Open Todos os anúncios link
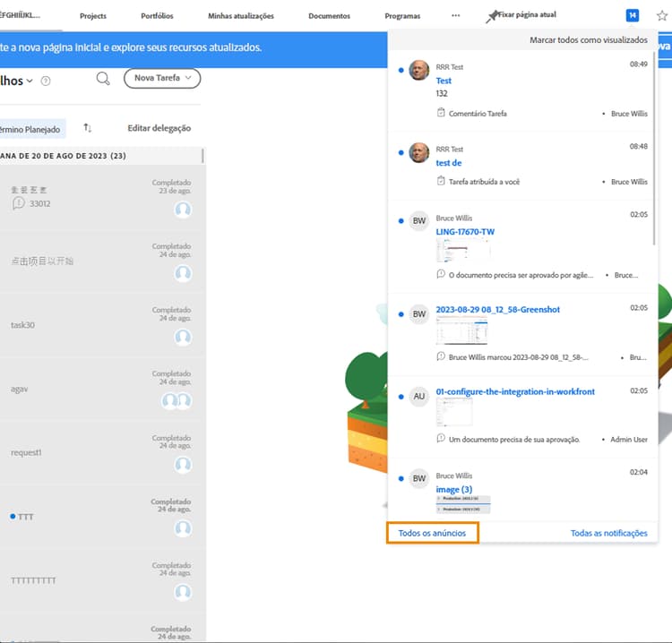The image size is (672, 643). coord(432,533)
